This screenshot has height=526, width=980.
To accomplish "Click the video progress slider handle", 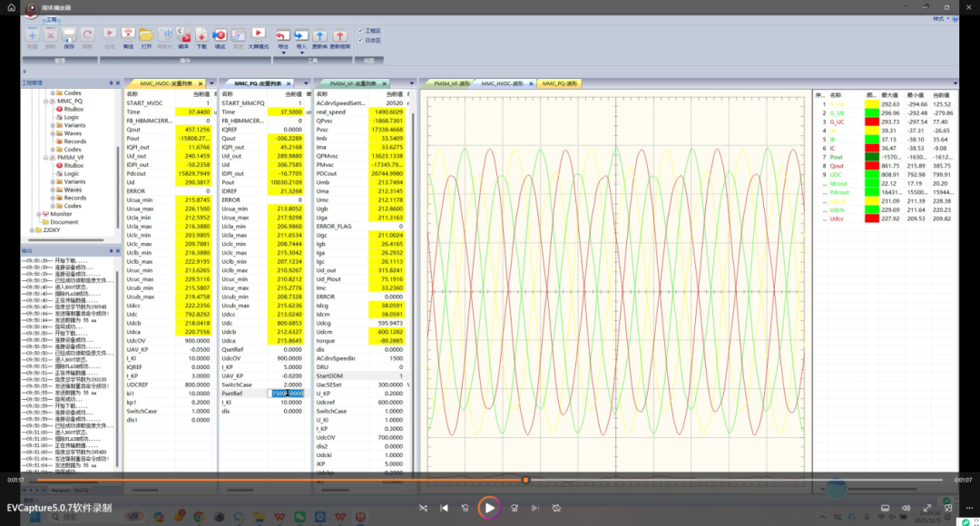I will 525,480.
